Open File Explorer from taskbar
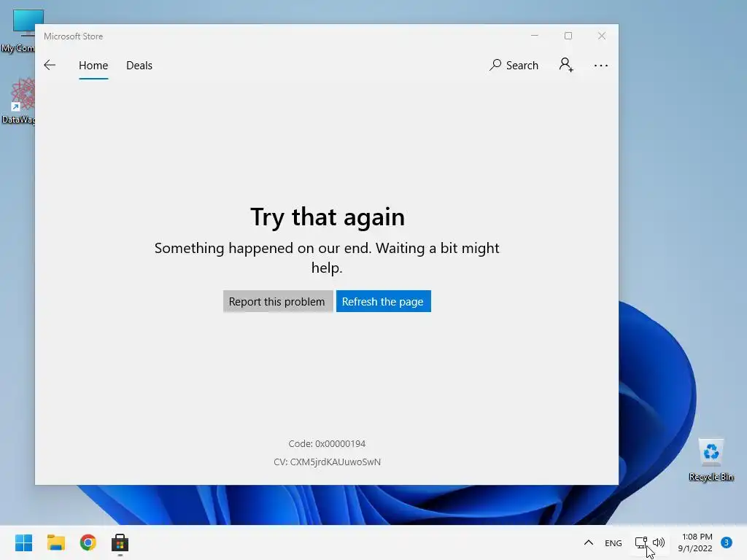This screenshot has width=747, height=560. coord(55,542)
